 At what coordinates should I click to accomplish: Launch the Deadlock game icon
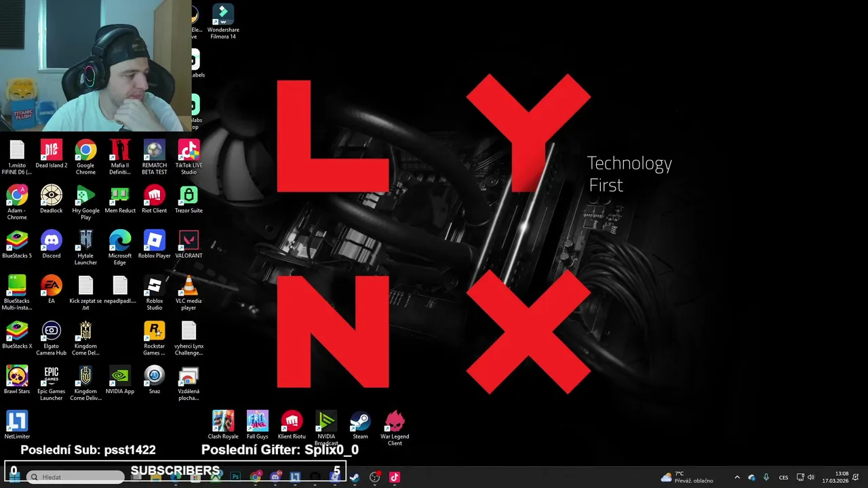coord(52,199)
